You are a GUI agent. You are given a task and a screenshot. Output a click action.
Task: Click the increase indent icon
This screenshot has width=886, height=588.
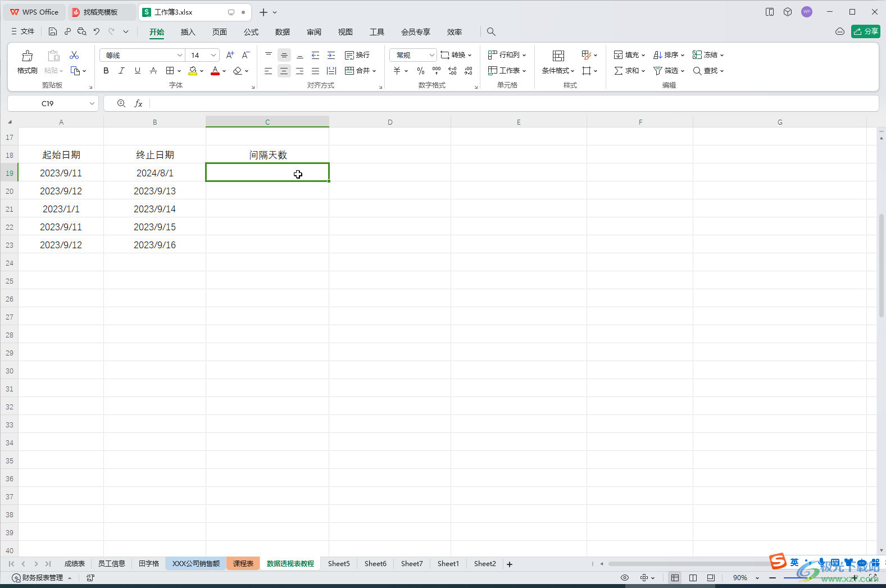331,55
